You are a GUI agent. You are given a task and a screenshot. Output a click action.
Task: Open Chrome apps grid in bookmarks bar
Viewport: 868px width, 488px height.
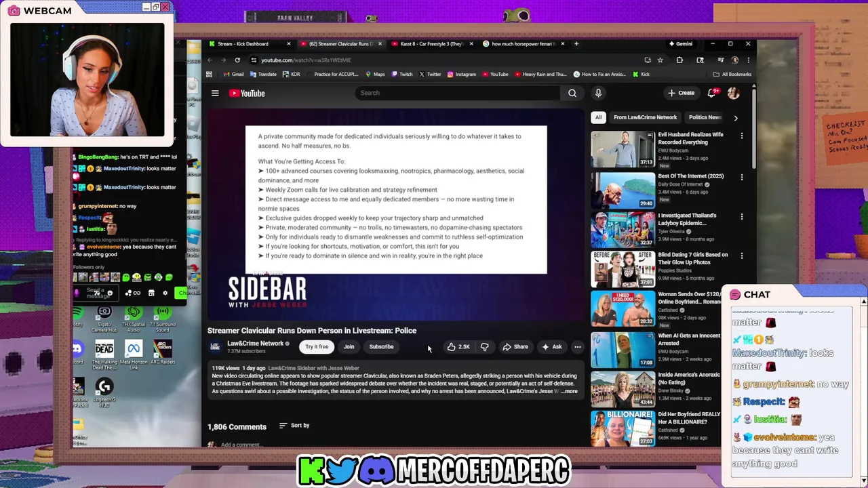pyautogui.click(x=210, y=75)
